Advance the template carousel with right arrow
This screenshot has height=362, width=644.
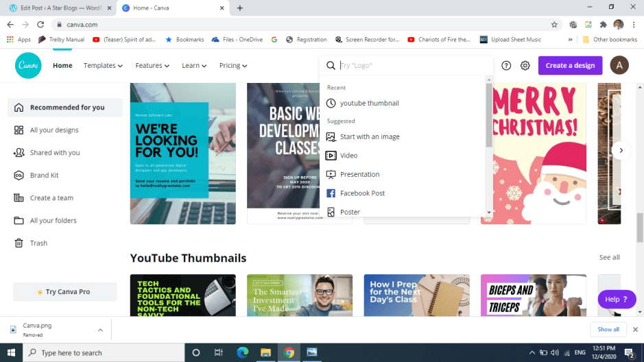tap(621, 150)
